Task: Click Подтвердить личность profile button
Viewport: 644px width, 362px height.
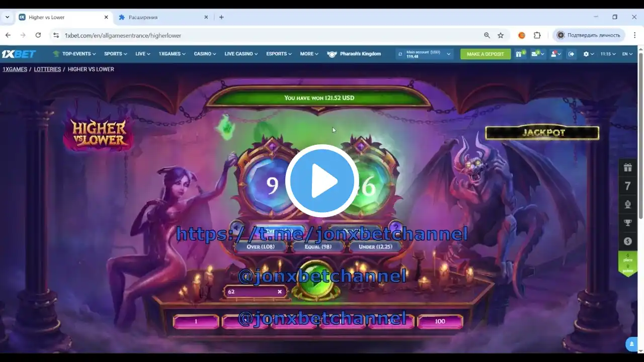Action: tap(589, 35)
